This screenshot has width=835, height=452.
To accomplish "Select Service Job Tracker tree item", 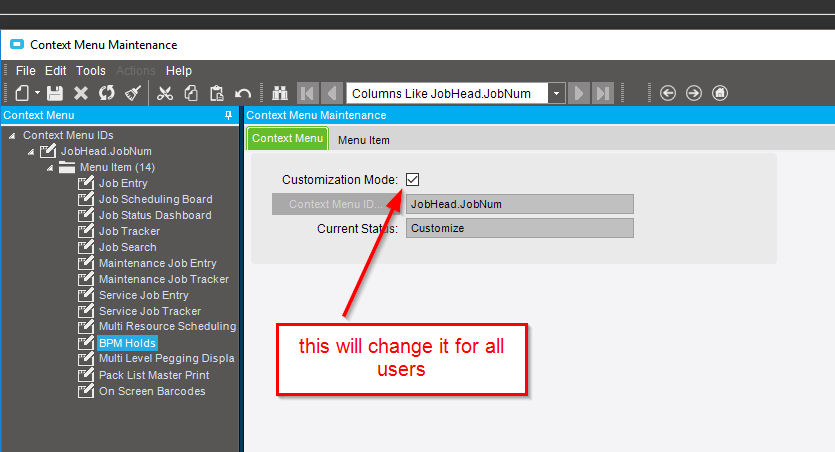I will click(x=150, y=311).
